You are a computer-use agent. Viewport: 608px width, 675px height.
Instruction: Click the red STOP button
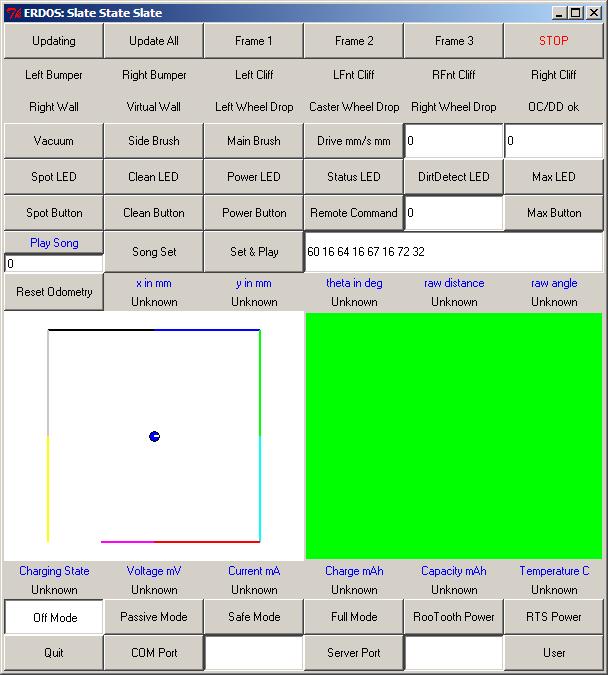point(553,41)
